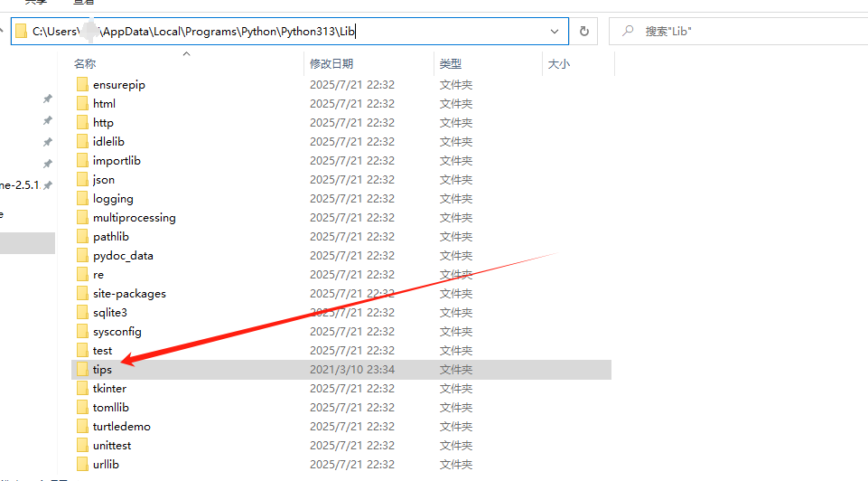Image resolution: width=868 pixels, height=481 pixels.
Task: Click the 搜索"Lib" search box
Action: pos(739,31)
